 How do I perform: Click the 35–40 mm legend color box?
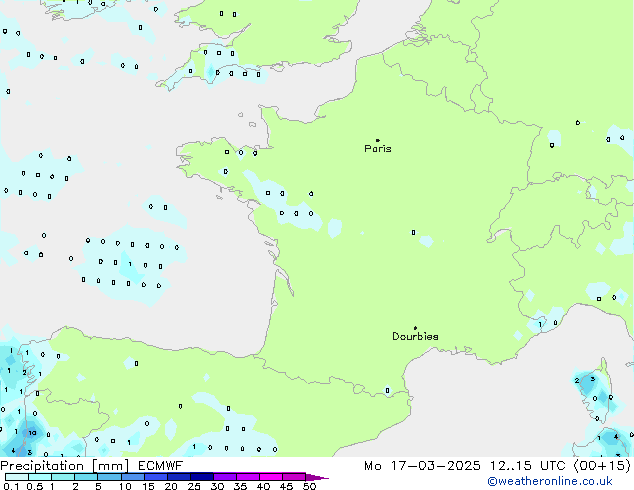coord(247,477)
